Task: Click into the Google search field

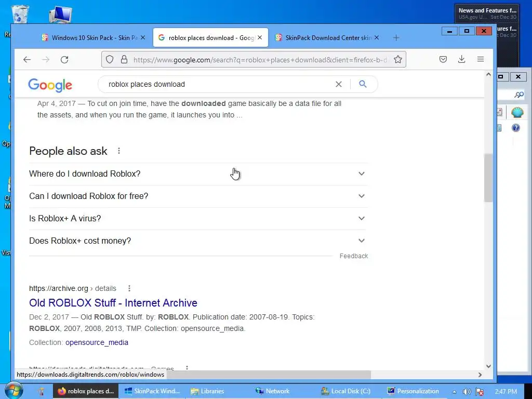Action: [x=220, y=84]
